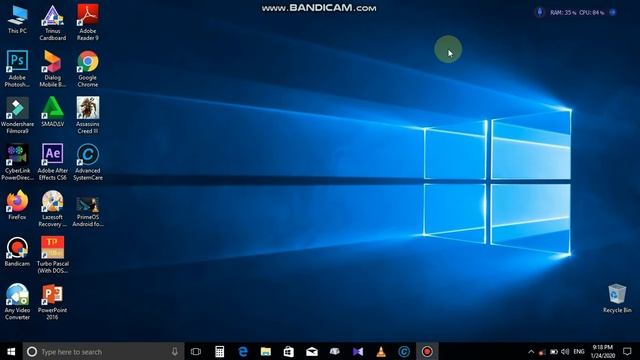Select the Bandicam desktop icon
The width and height of the screenshot is (640, 360).
click(x=17, y=251)
